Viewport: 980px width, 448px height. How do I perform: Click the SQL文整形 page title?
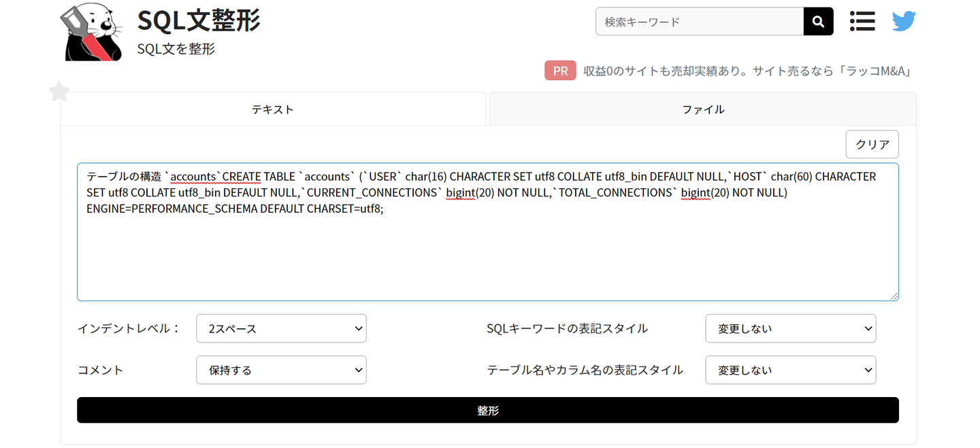[x=199, y=21]
